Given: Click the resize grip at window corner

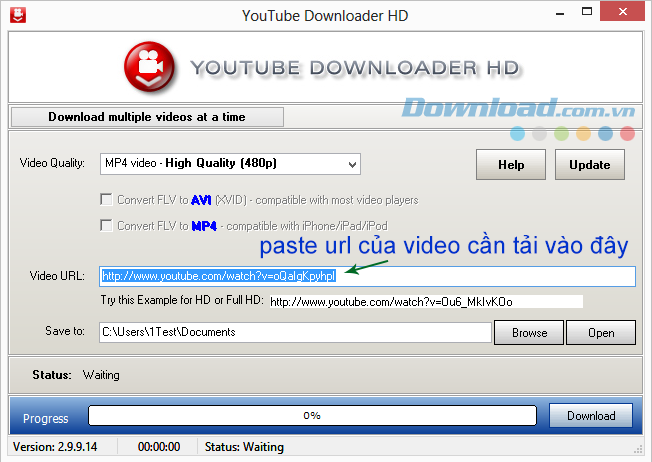Looking at the screenshot, I should pyautogui.click(x=637, y=450).
